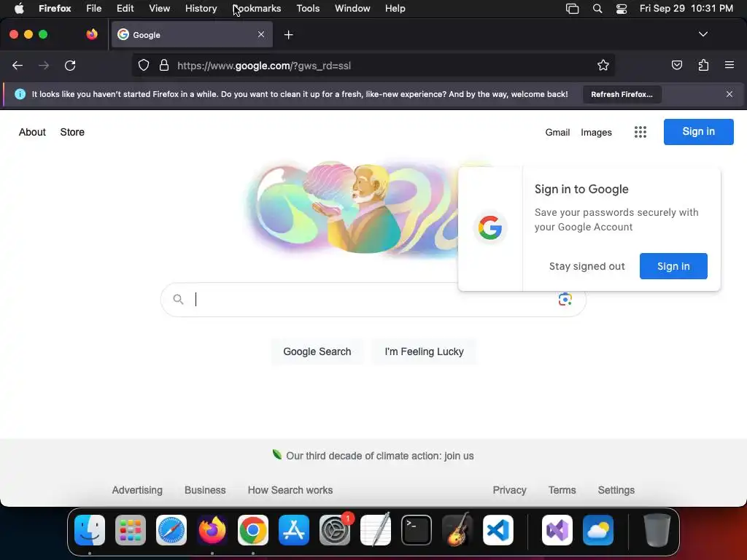Viewport: 747px width, 560px height.
Task: Open the Tools menu
Action: (x=308, y=9)
